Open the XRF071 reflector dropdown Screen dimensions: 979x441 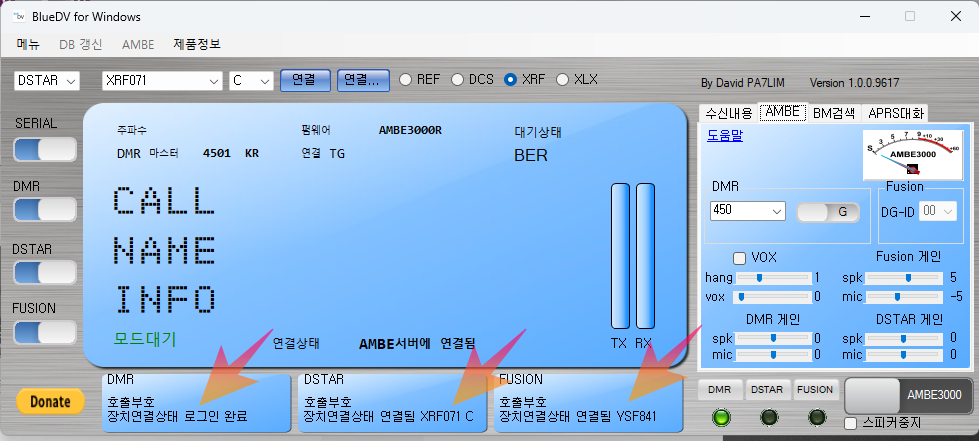[162, 81]
